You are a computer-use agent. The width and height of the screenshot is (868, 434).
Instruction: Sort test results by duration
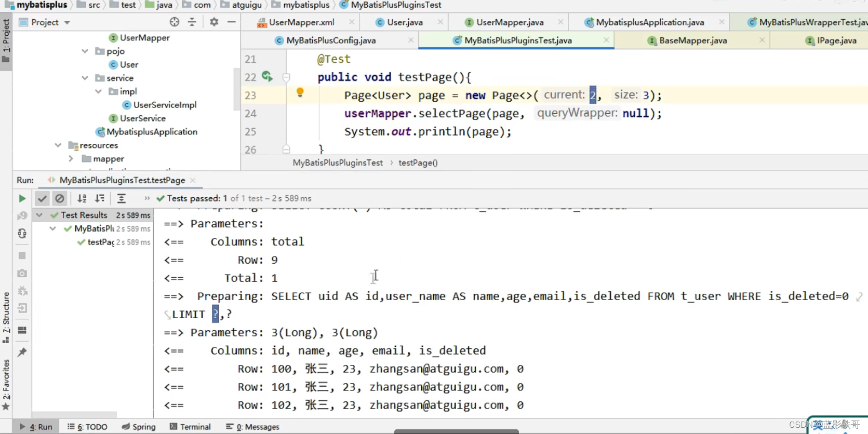pos(100,198)
